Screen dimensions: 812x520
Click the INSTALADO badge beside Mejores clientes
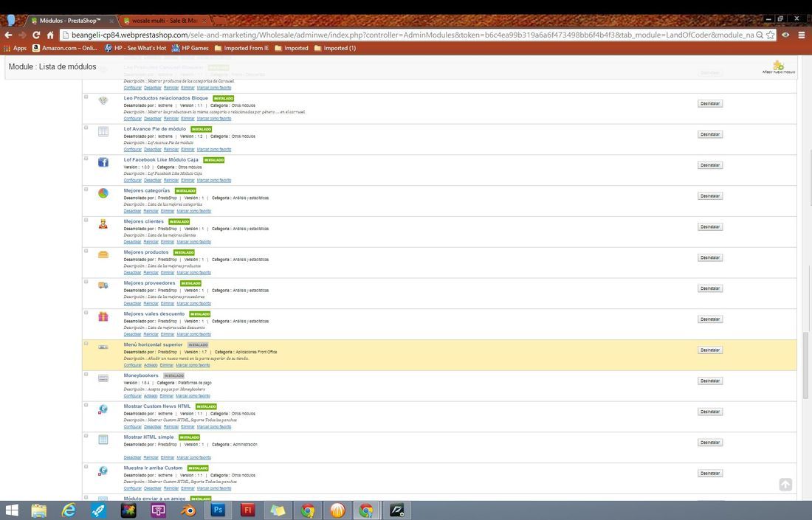tap(179, 222)
